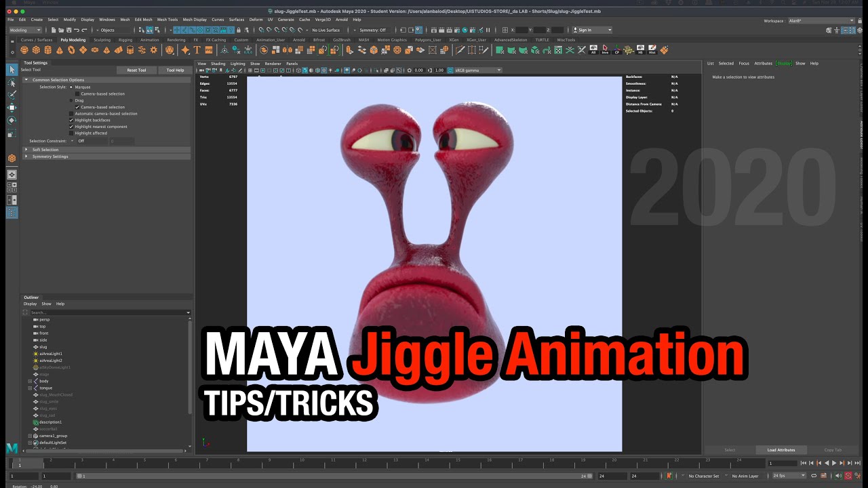This screenshot has height=488, width=868.
Task: Click the lock icon beside the Workspace dropdown
Action: pos(860,21)
